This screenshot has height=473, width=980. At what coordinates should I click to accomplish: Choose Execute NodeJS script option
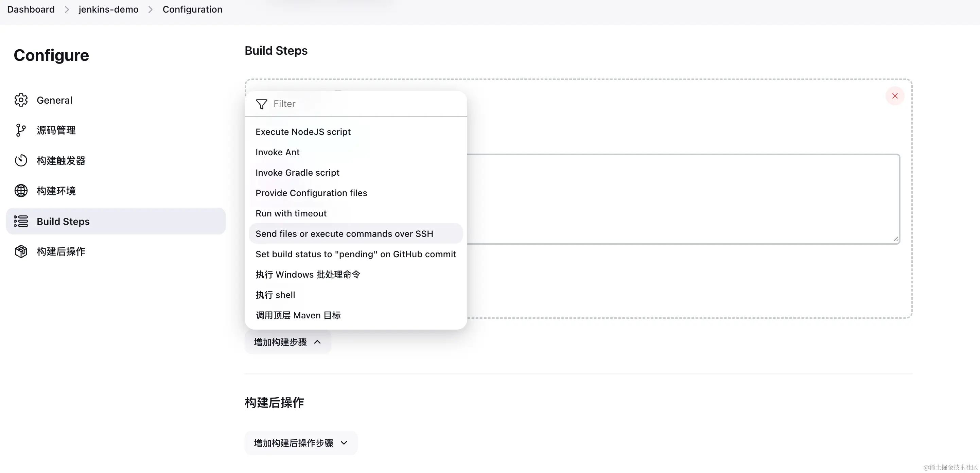pos(303,132)
